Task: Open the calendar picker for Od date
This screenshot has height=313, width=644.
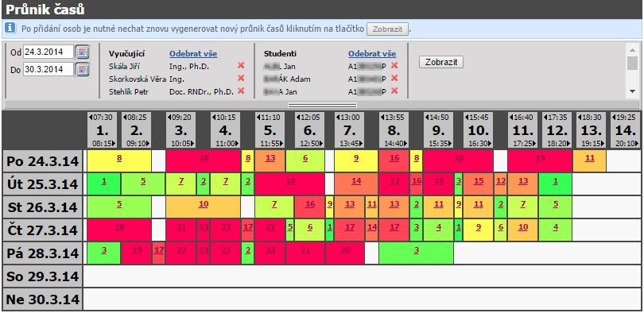Action: pyautogui.click(x=83, y=52)
